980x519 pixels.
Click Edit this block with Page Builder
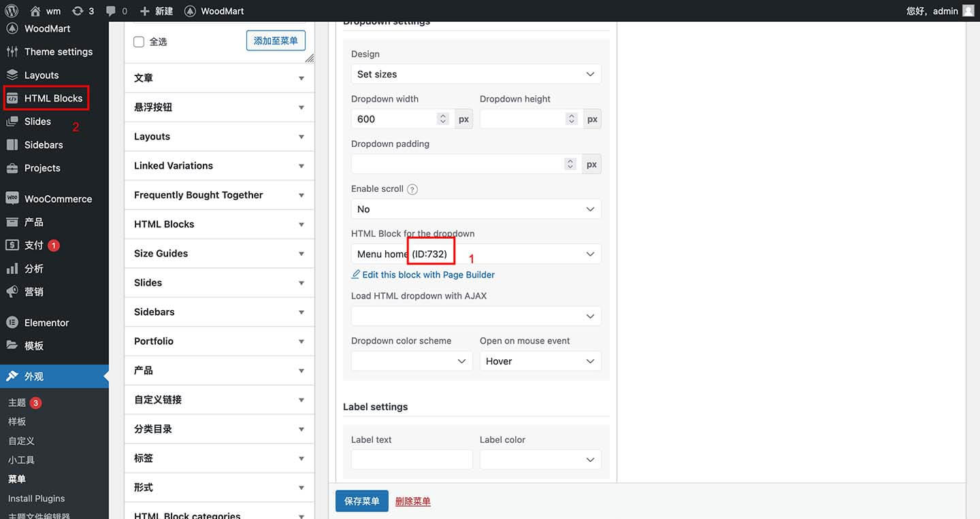(428, 275)
